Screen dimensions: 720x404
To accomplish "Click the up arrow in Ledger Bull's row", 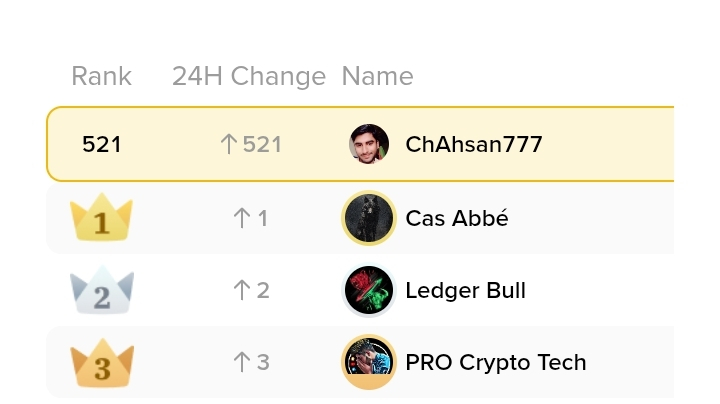I will pyautogui.click(x=242, y=290).
